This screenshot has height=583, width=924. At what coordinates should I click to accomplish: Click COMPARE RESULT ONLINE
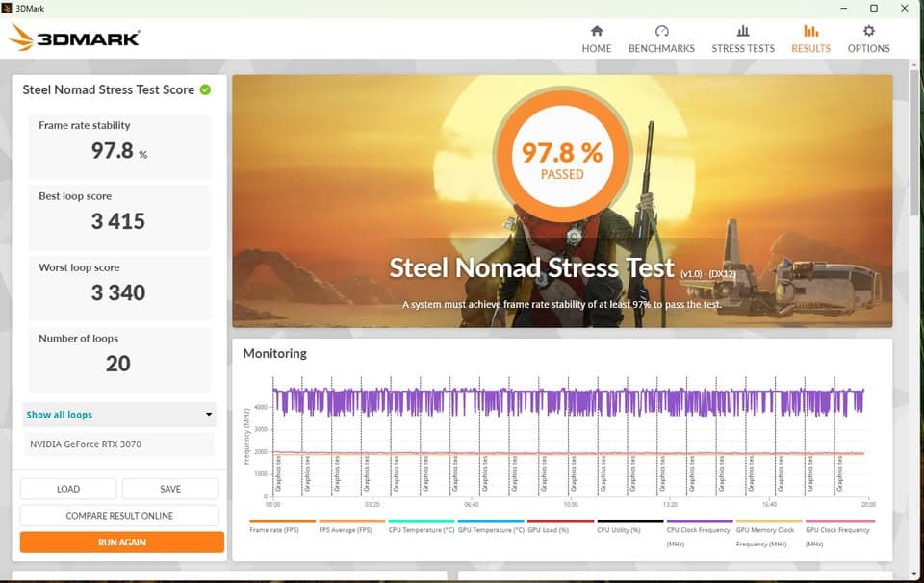click(x=119, y=516)
